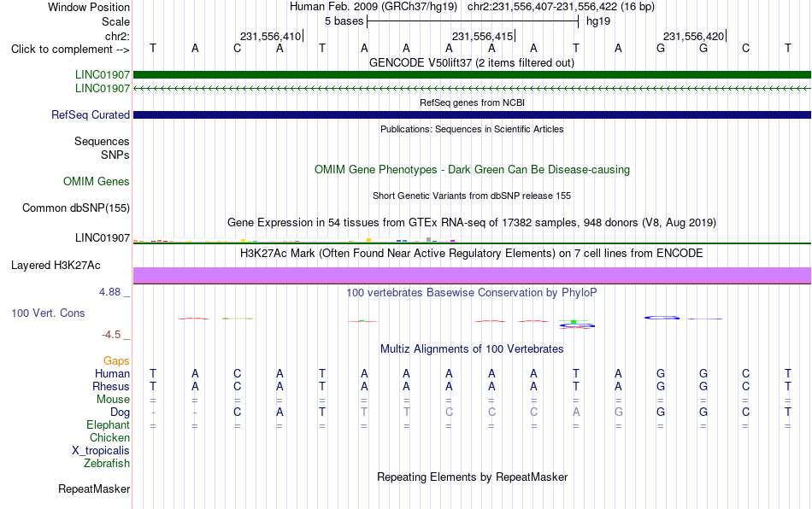Image resolution: width=812 pixels, height=509 pixels.
Task: Click the orange Gaps label
Action: click(x=116, y=361)
